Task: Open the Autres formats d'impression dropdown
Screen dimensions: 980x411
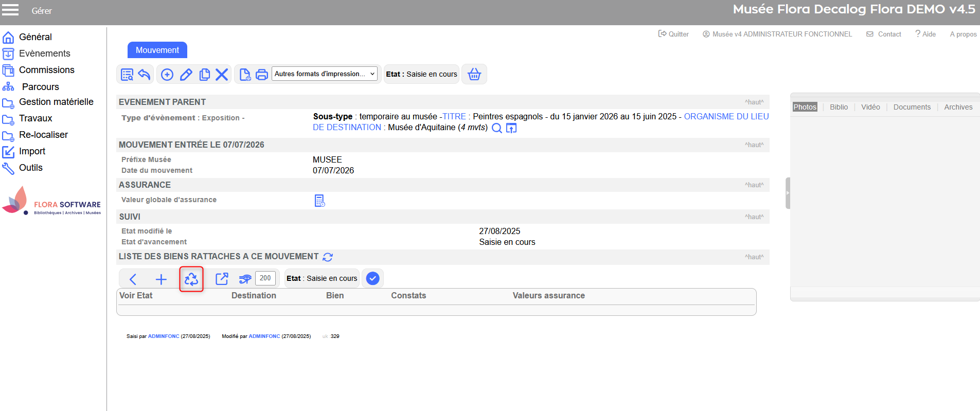Action: 324,74
